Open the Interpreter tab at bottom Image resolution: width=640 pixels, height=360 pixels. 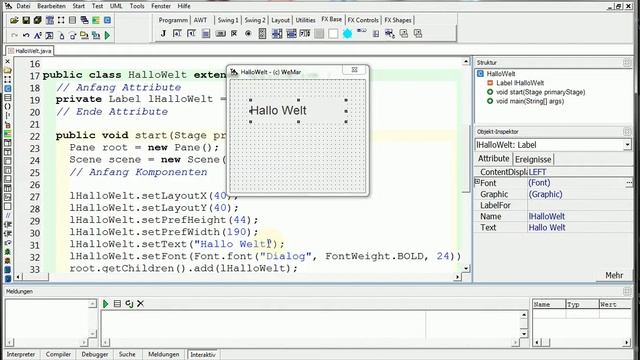click(21, 354)
